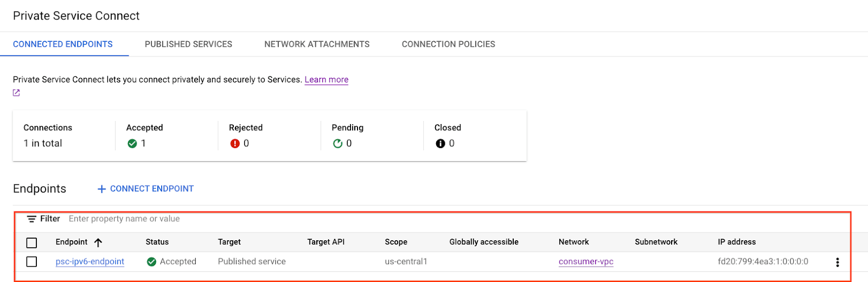868x282 pixels.
Task: Go to the Connection Policies tab
Action: 448,44
